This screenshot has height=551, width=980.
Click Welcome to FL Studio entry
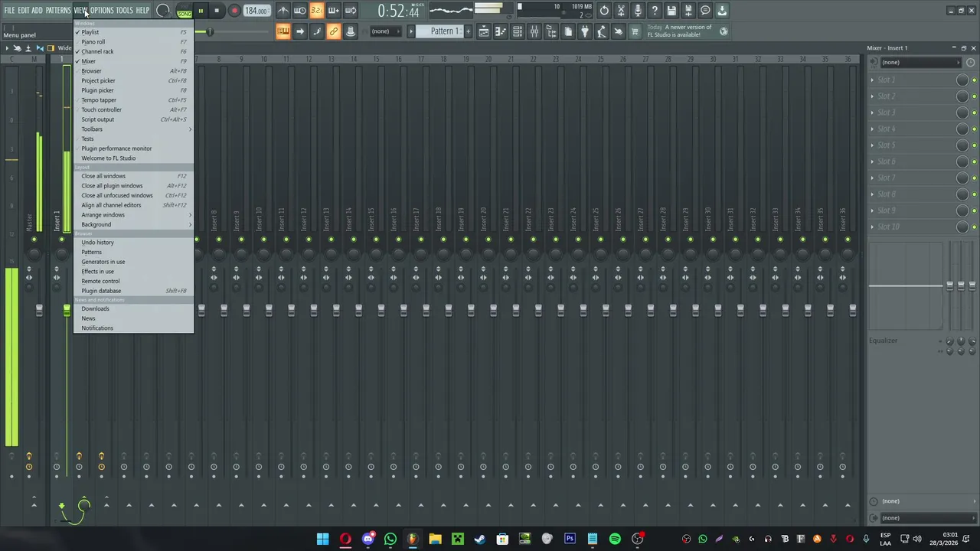tap(133, 158)
